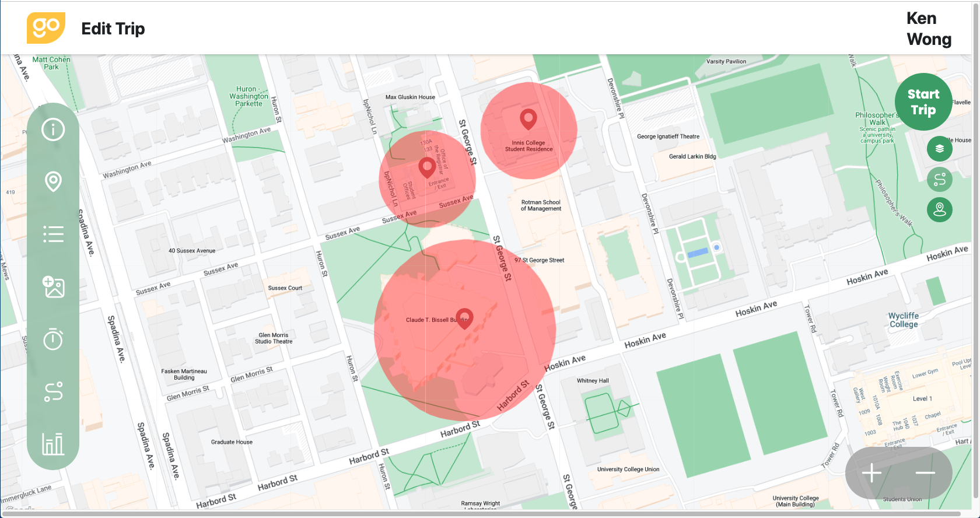Viewport: 980px width, 518px height.
Task: Open the statistics chart icon in sidebar
Action: tap(53, 444)
